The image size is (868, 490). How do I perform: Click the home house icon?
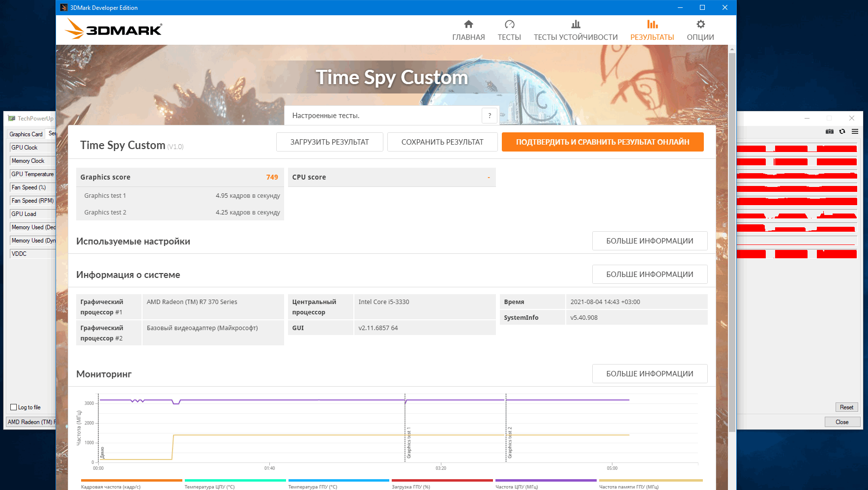[468, 24]
